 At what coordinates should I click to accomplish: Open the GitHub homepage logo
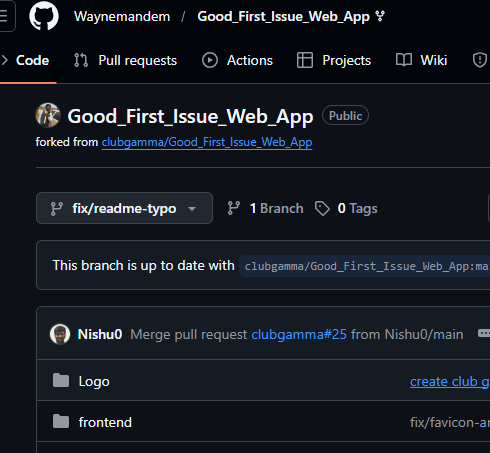click(44, 16)
